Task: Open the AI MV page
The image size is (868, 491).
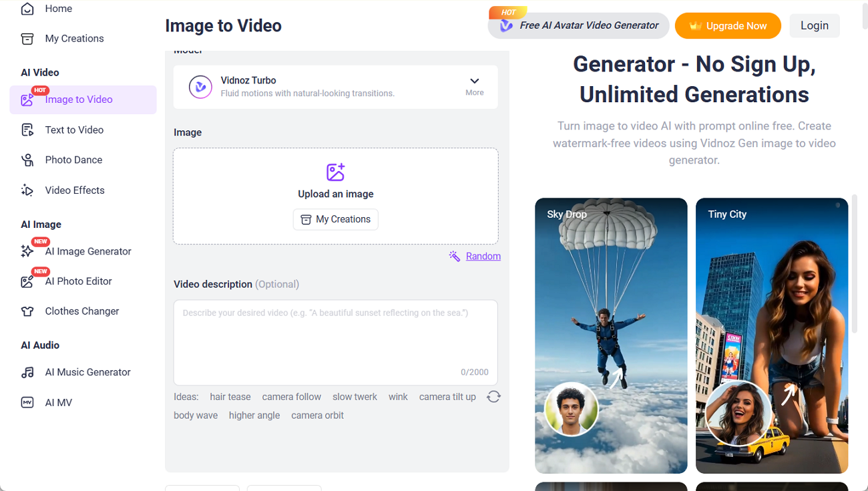Action: (58, 403)
